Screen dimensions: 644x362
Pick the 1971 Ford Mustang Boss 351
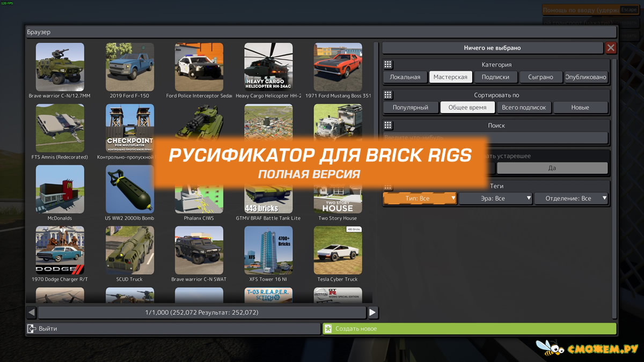point(338,68)
